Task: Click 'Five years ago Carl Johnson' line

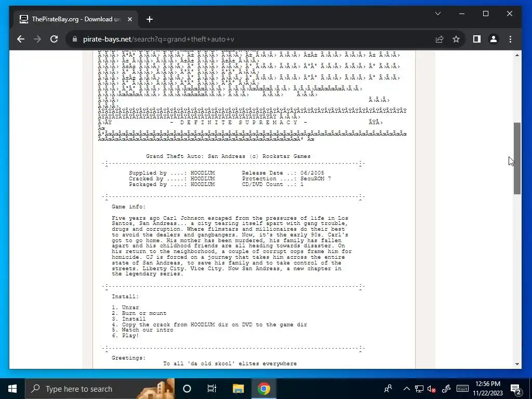Action: (x=230, y=218)
